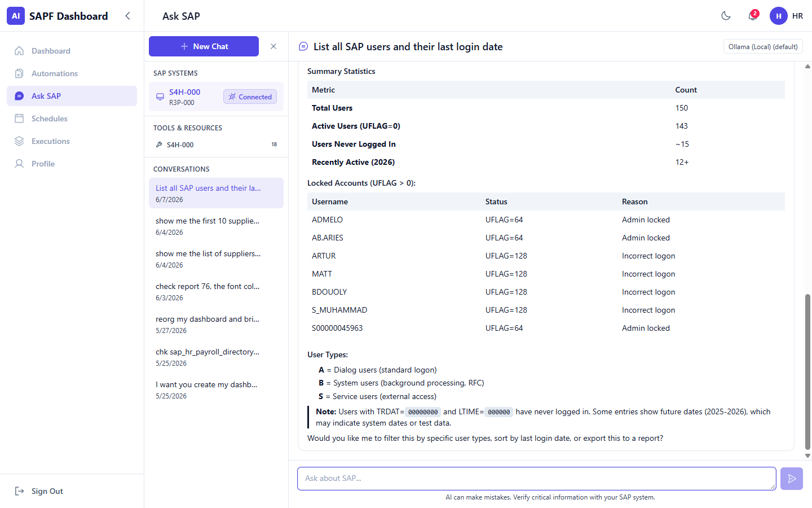Click the BDOUOLY username cell
The image size is (812, 508).
coord(329,292)
